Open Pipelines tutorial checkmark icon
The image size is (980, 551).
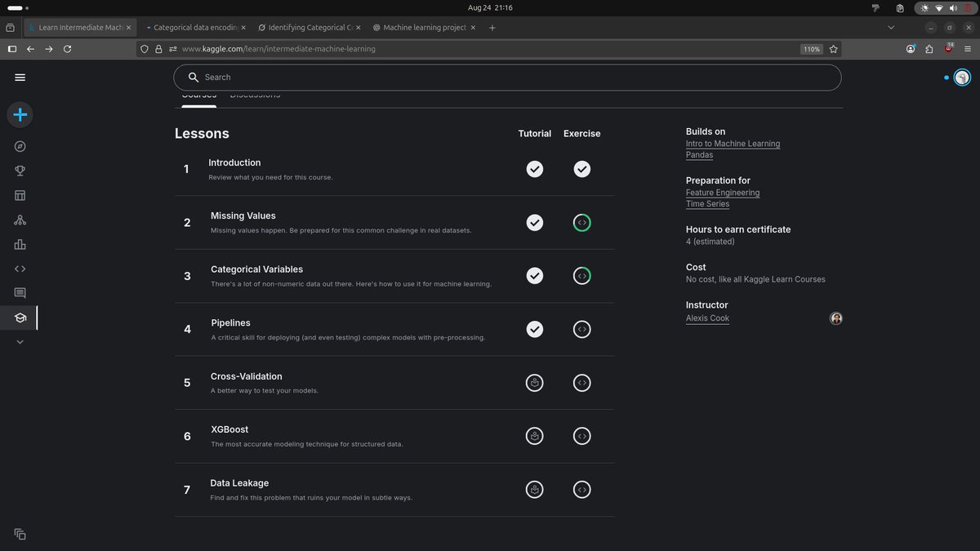[x=535, y=329]
